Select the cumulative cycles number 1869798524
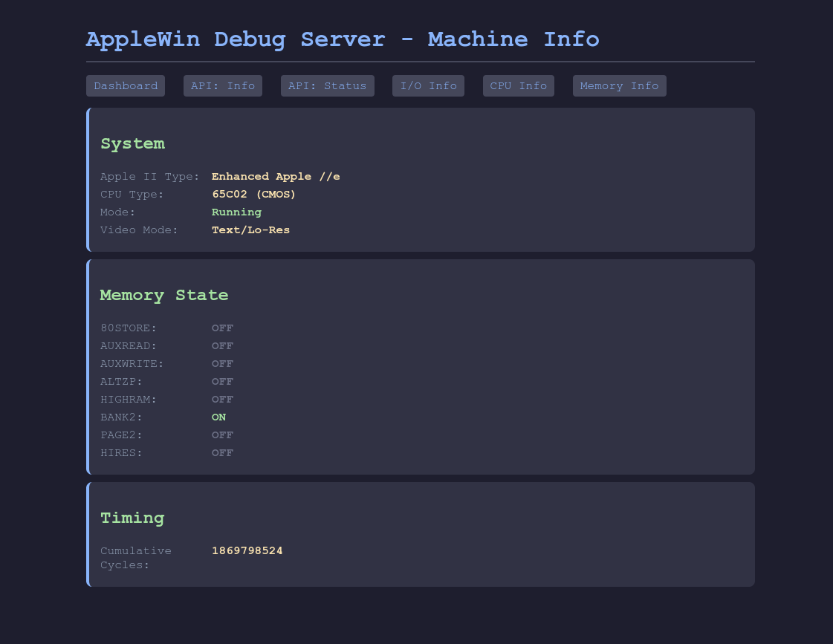This screenshot has width=833, height=644. click(247, 551)
